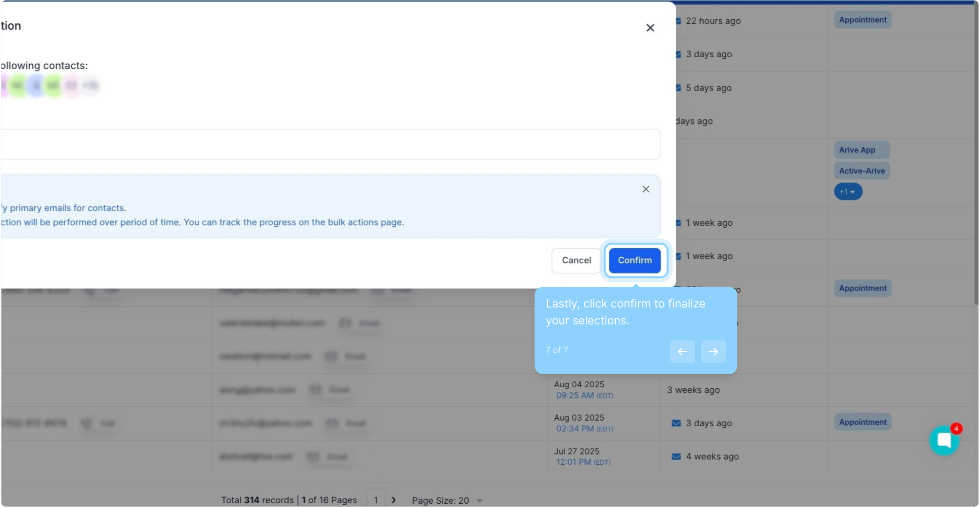This screenshot has height=507, width=980.
Task: Open the chat widget bubble
Action: click(944, 440)
